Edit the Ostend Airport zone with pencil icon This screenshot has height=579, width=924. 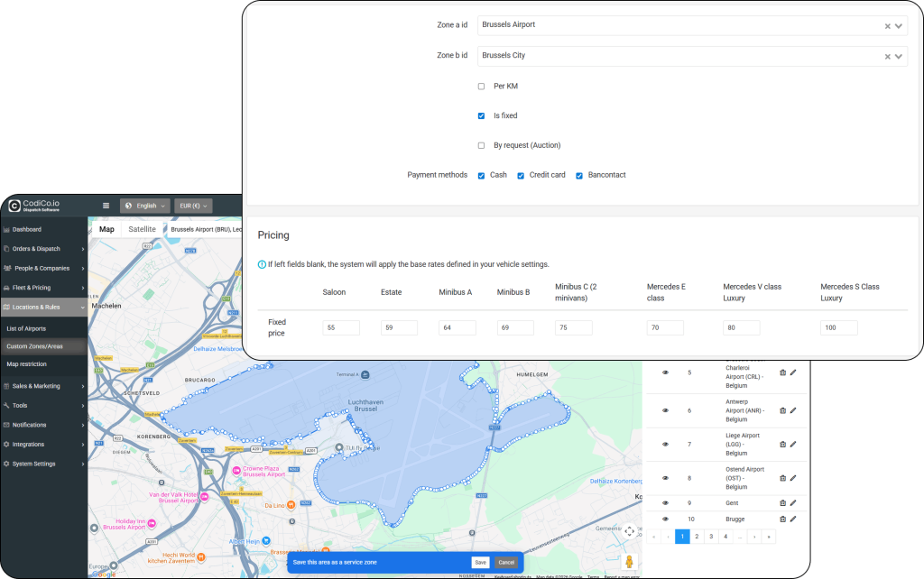pos(793,478)
